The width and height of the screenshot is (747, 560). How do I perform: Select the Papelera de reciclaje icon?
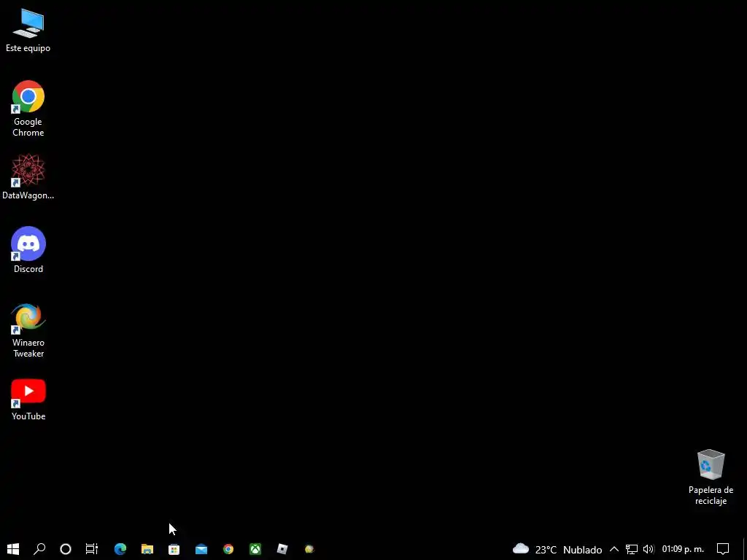[711, 477]
